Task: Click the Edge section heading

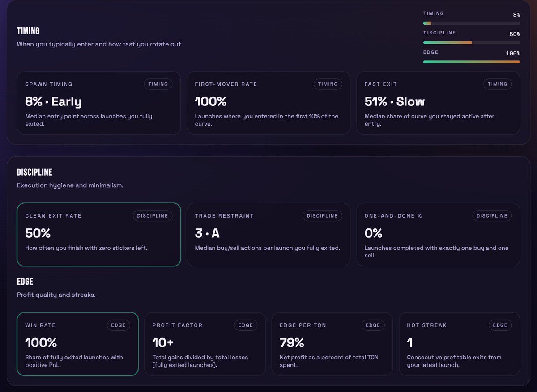Action: pyautogui.click(x=25, y=282)
